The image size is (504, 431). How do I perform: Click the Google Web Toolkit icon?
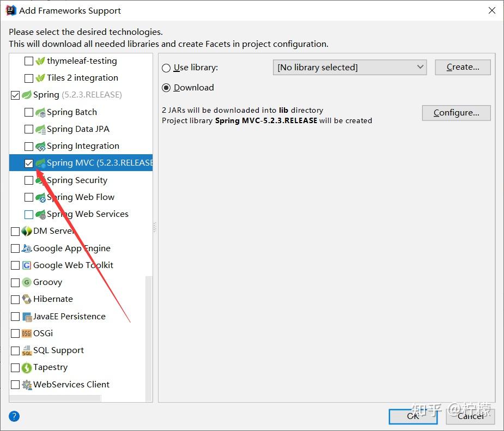click(27, 265)
